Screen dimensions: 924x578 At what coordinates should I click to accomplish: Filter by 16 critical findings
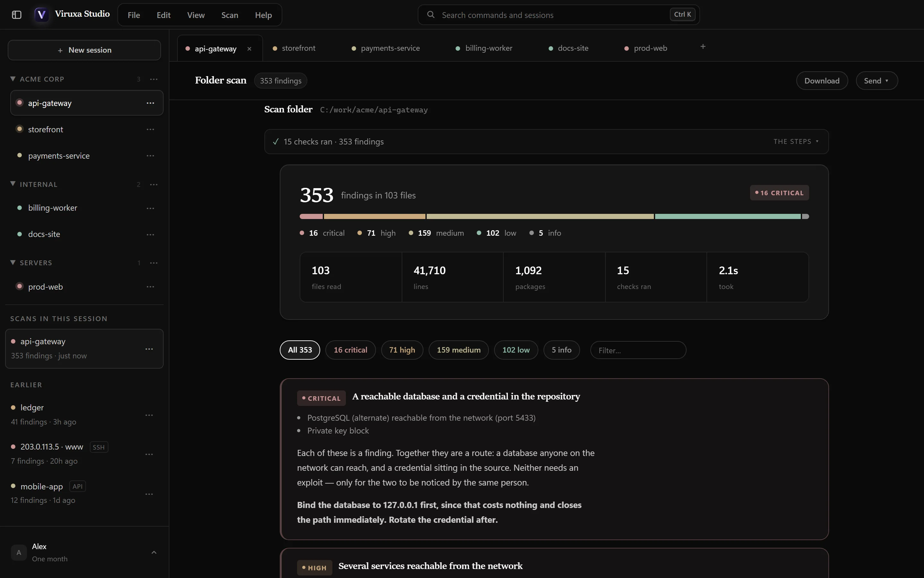pyautogui.click(x=350, y=350)
